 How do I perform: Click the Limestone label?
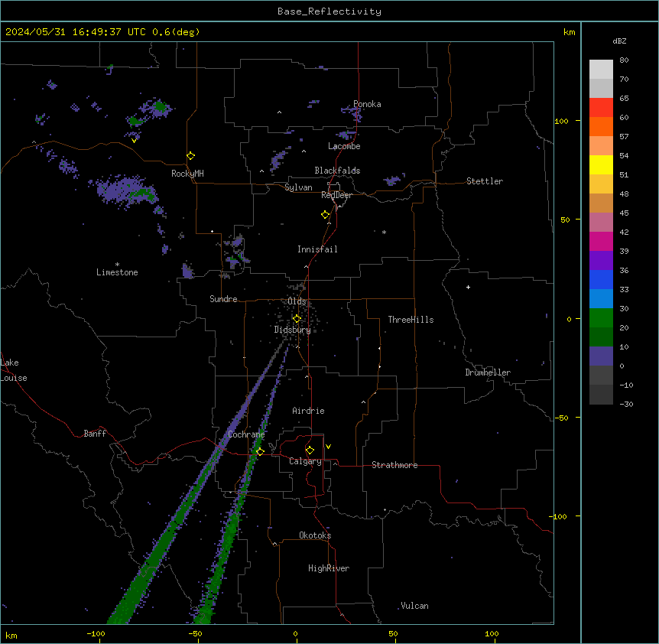pyautogui.click(x=117, y=272)
